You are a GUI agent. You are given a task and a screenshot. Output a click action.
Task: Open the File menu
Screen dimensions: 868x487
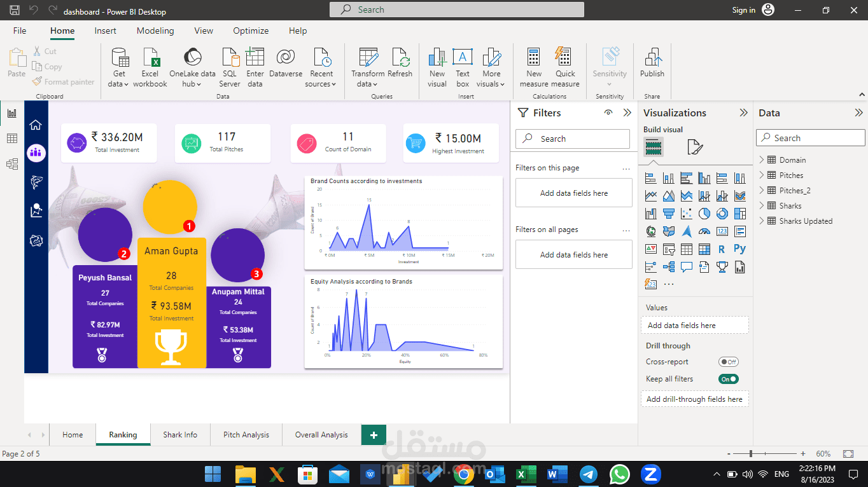(20, 31)
